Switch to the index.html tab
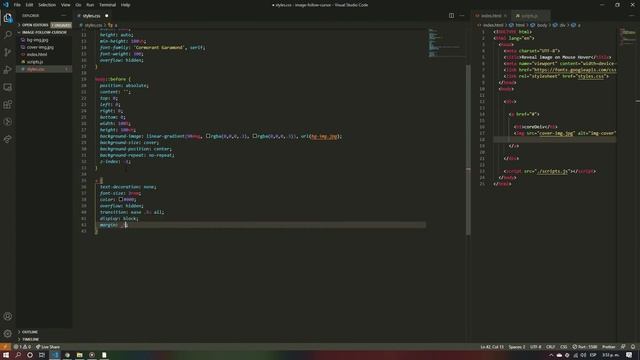Screen dimensions: 640x360 point(491,16)
